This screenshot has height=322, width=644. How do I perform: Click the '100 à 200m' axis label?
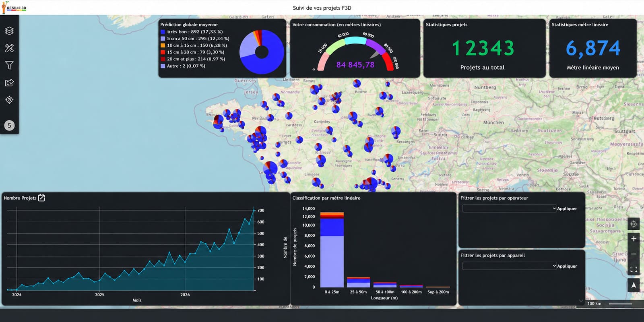411,292
